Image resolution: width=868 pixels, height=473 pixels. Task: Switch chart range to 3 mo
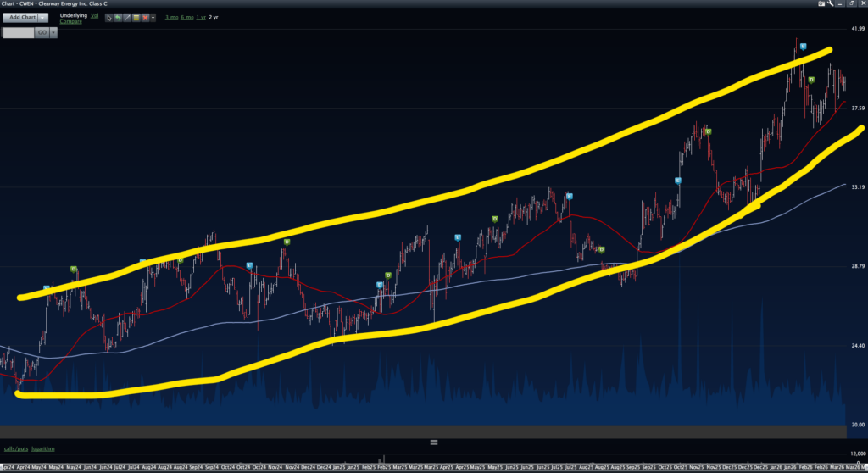coord(172,17)
